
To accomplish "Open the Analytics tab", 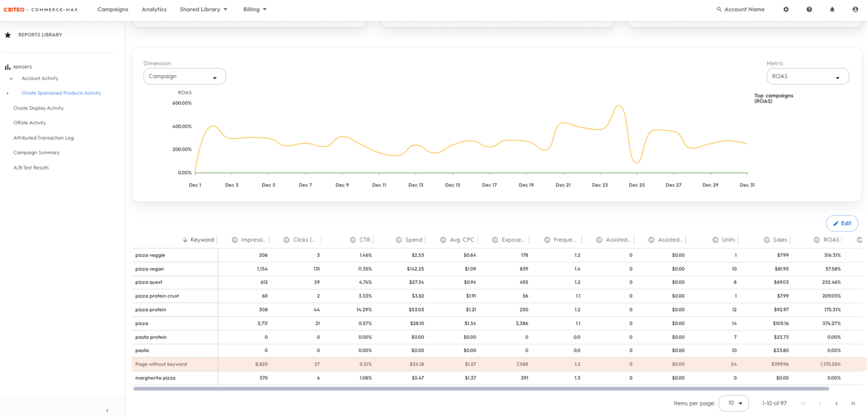I will [154, 9].
